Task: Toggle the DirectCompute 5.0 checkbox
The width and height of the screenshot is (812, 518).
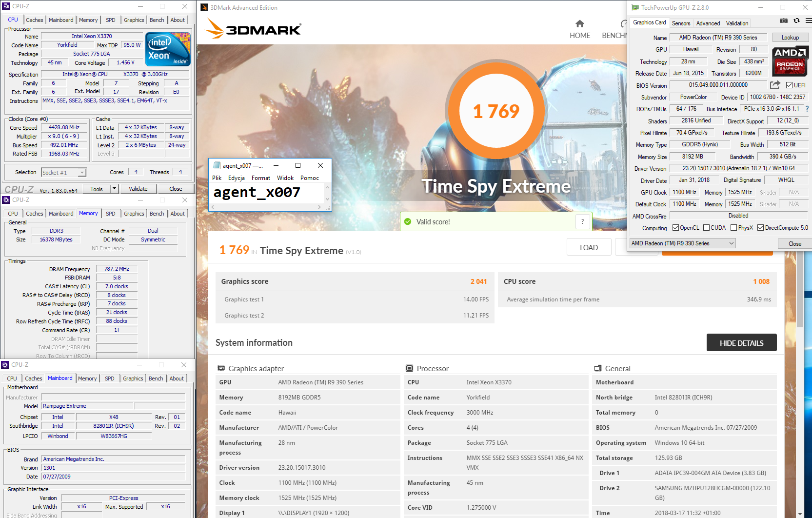Action: 760,228
